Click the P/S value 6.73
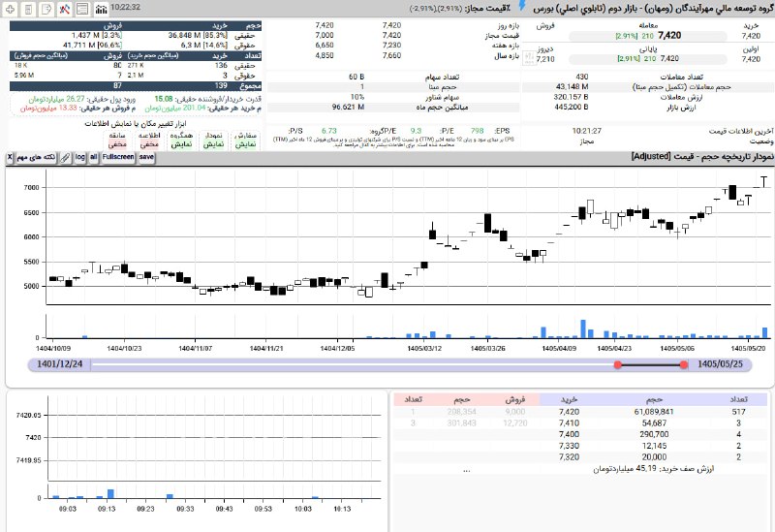 pos(328,131)
